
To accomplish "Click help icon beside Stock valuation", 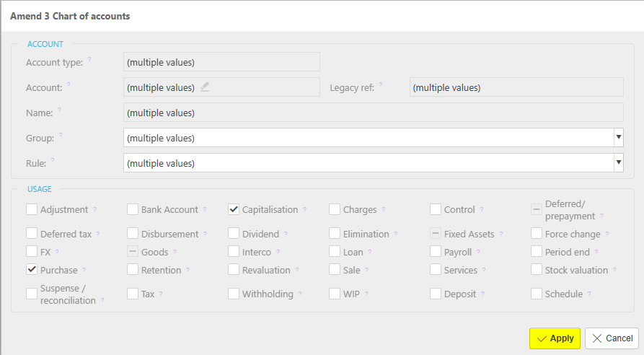I will (615, 271).
